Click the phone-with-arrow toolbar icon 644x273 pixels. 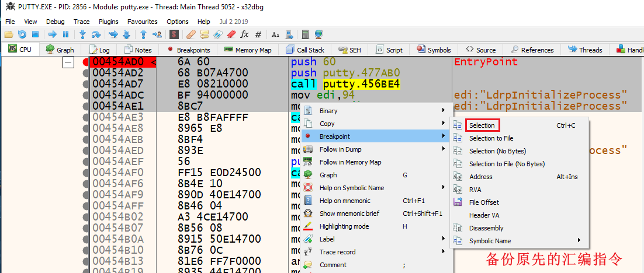click(289, 34)
